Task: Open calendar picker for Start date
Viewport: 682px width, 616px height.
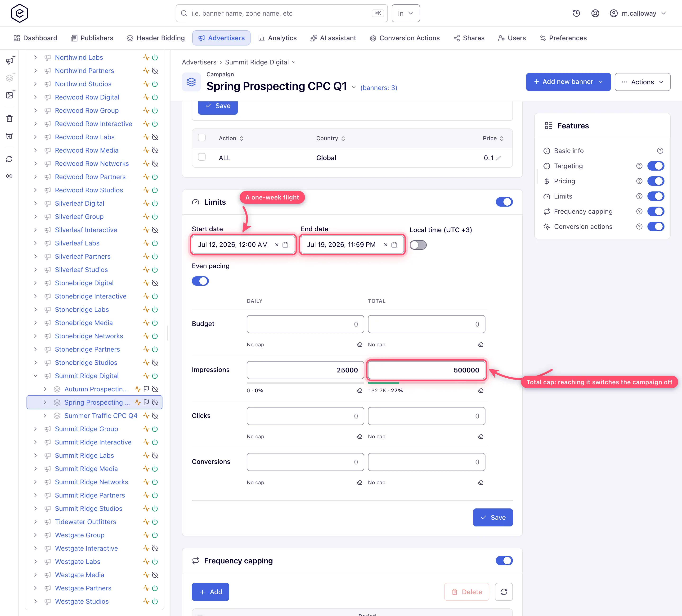Action: (x=285, y=245)
